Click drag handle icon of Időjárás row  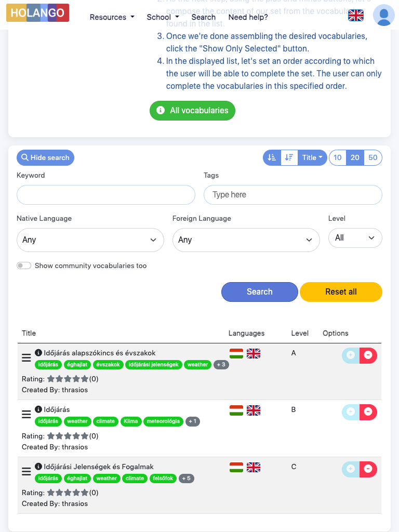(x=26, y=415)
